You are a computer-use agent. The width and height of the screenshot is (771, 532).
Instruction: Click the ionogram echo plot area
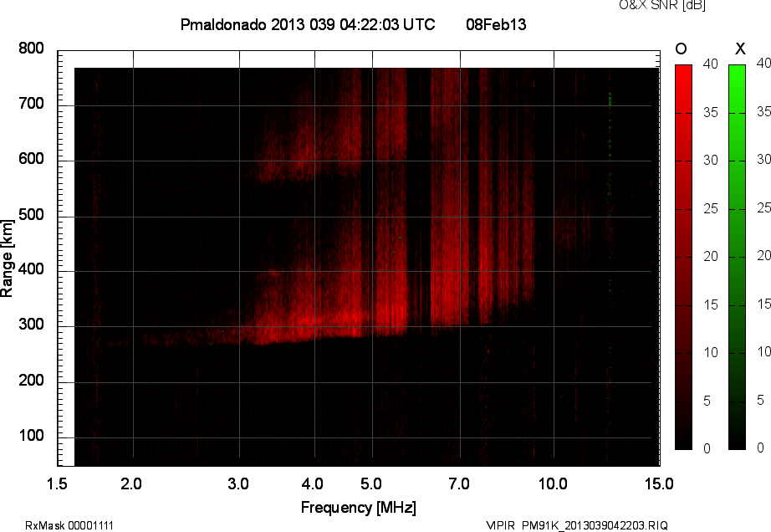366,267
